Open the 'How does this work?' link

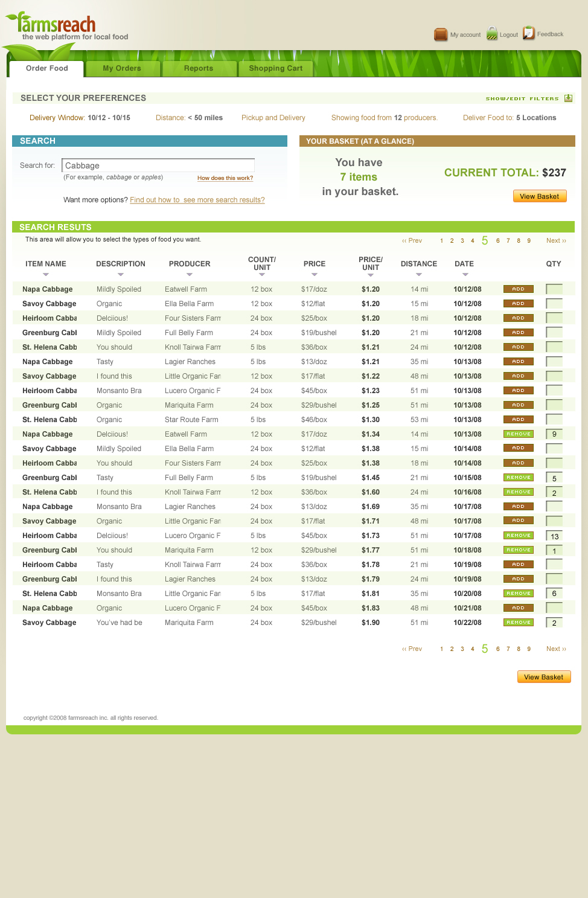[225, 178]
